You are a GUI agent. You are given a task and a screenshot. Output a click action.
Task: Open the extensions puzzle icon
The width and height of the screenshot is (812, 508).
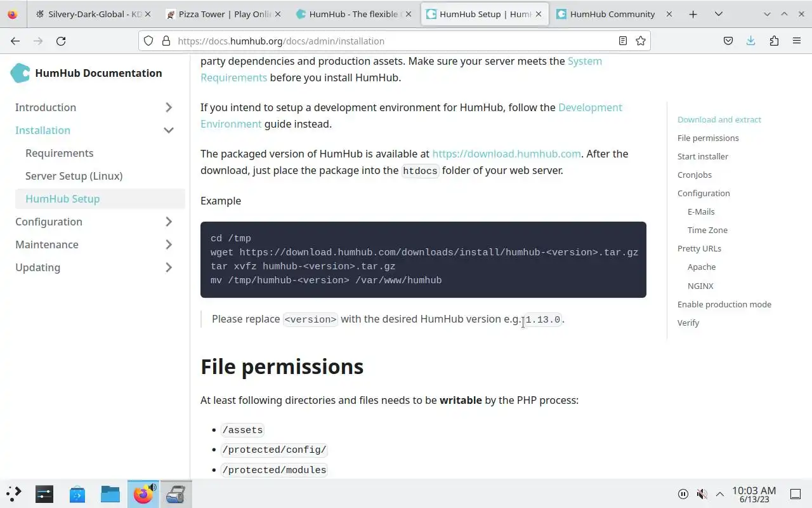coord(774,41)
